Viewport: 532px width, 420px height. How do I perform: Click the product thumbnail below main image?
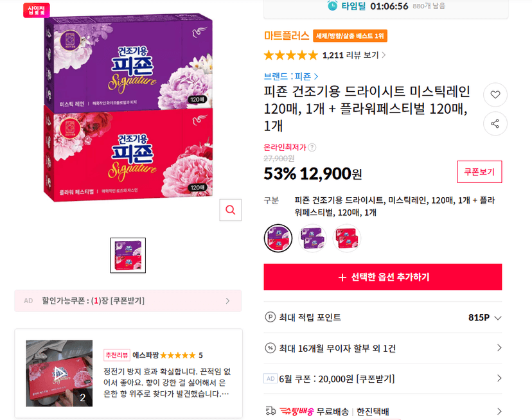tap(128, 256)
